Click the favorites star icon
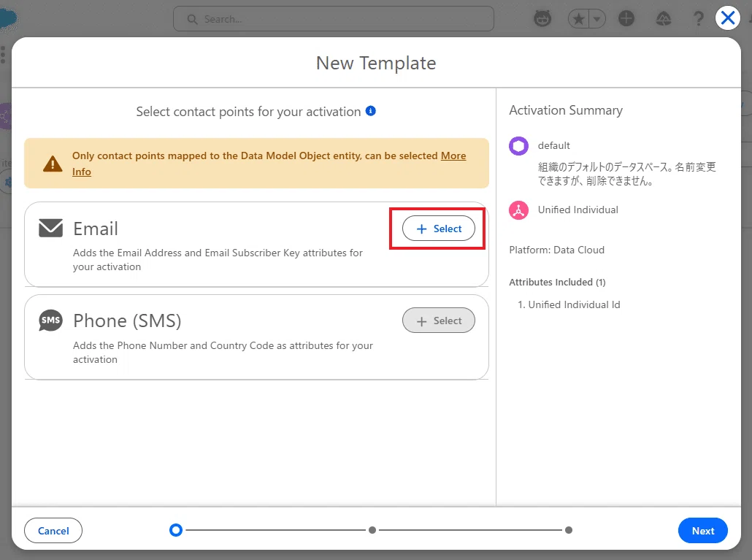Viewport: 752px width, 560px height. [x=579, y=19]
